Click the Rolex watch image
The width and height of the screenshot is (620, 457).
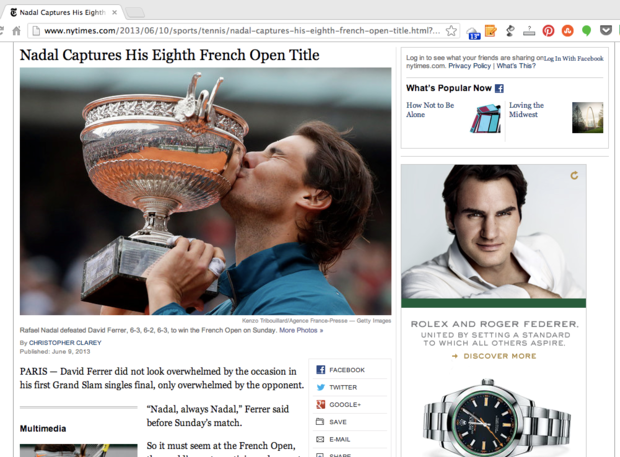click(x=497, y=419)
